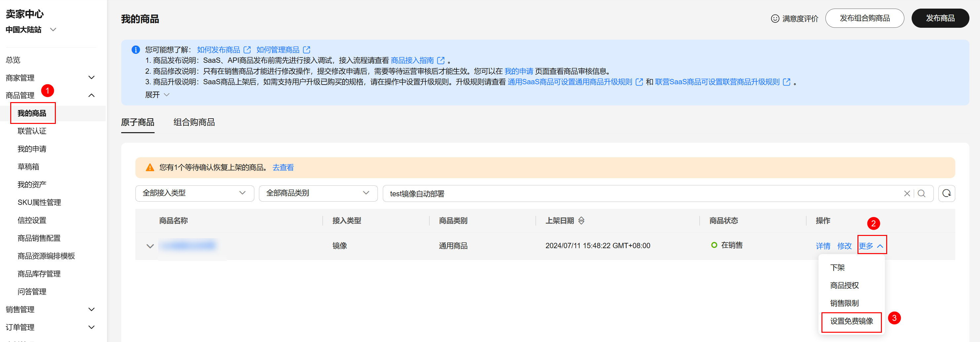The height and width of the screenshot is (342, 980).
Task: Expand the product row chevron
Action: 150,246
